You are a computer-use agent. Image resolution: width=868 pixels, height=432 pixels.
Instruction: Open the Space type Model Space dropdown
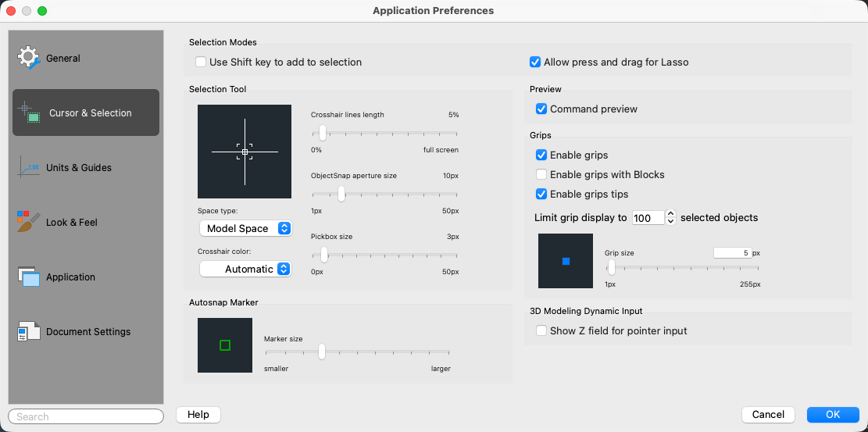point(245,228)
